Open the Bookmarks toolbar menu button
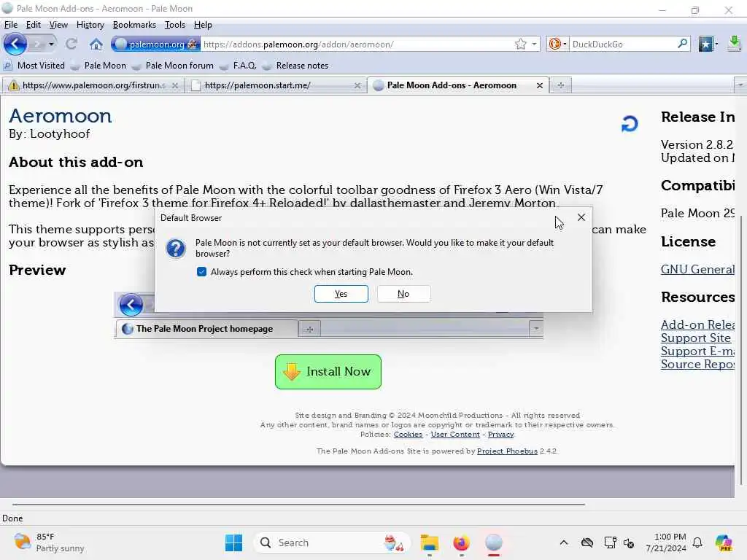 coord(708,44)
